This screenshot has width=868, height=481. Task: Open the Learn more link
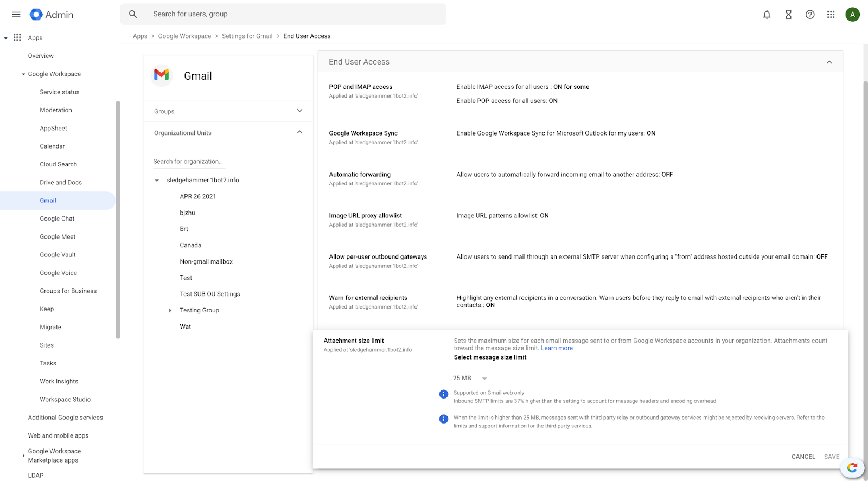(557, 348)
